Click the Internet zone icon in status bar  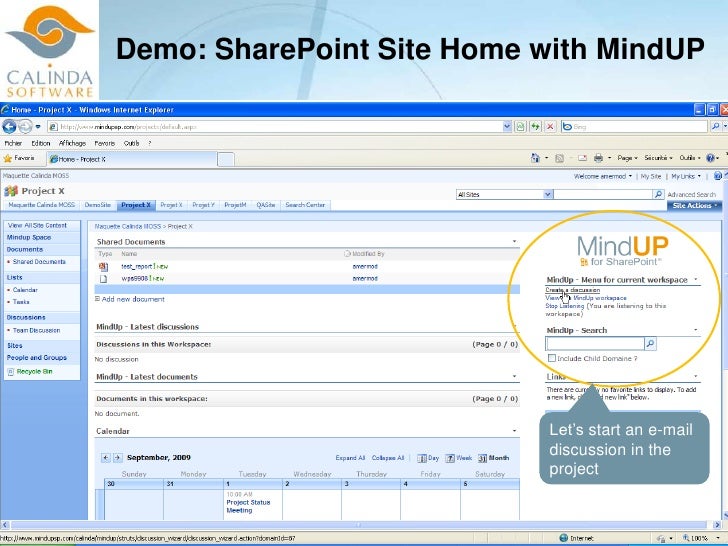564,538
